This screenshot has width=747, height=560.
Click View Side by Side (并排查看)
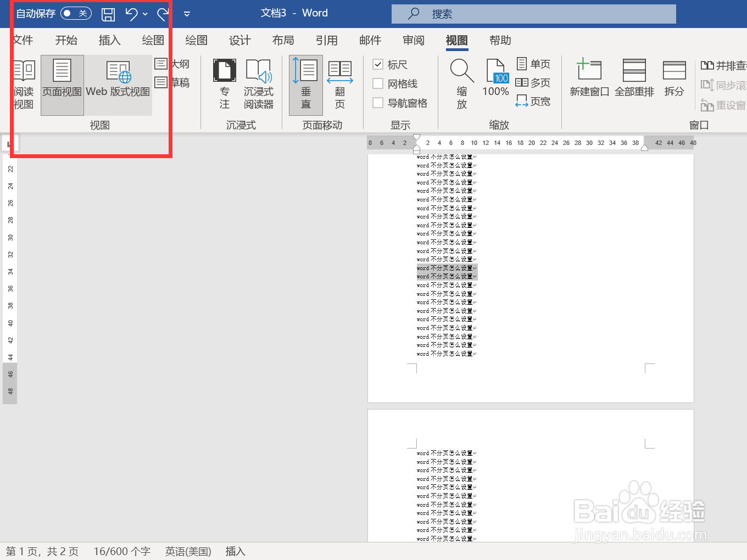coord(724,65)
